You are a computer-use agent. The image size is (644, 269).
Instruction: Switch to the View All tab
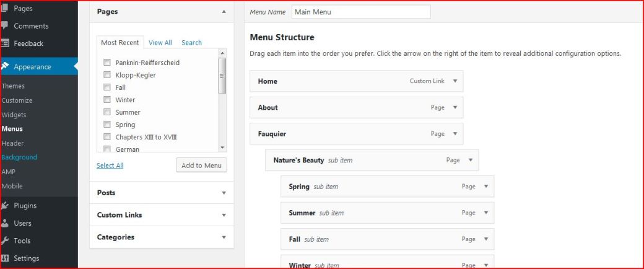(160, 43)
